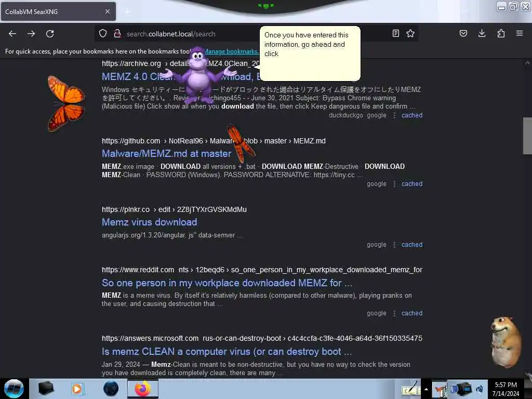This screenshot has width=532, height=399.
Task: Bookmark this page with the star icon
Action: (x=410, y=33)
